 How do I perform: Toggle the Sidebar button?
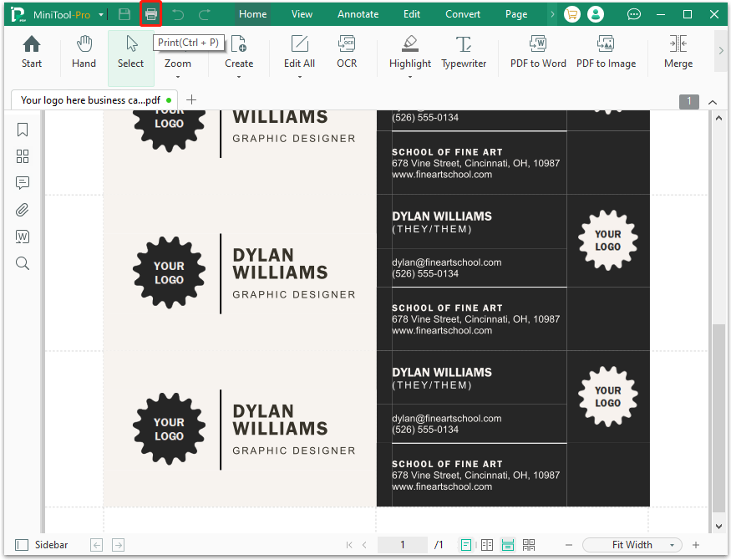(42, 545)
